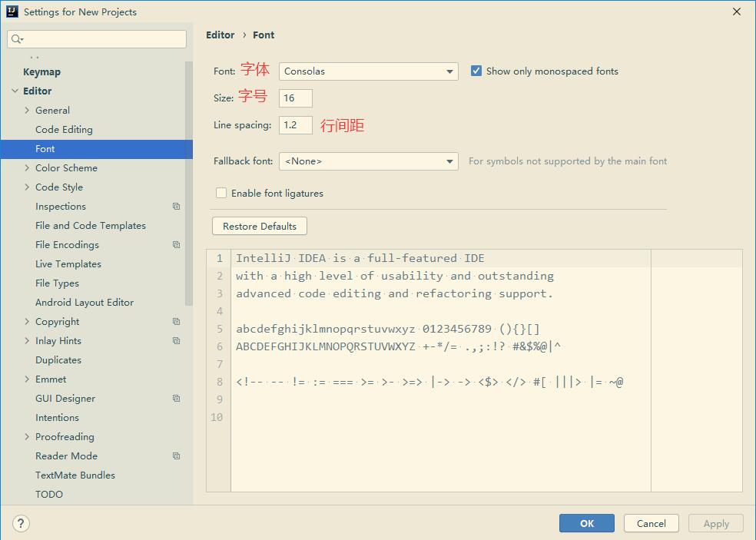This screenshot has height=540, width=756.
Task: Uncheck Show only monospaced fonts
Action: click(476, 69)
